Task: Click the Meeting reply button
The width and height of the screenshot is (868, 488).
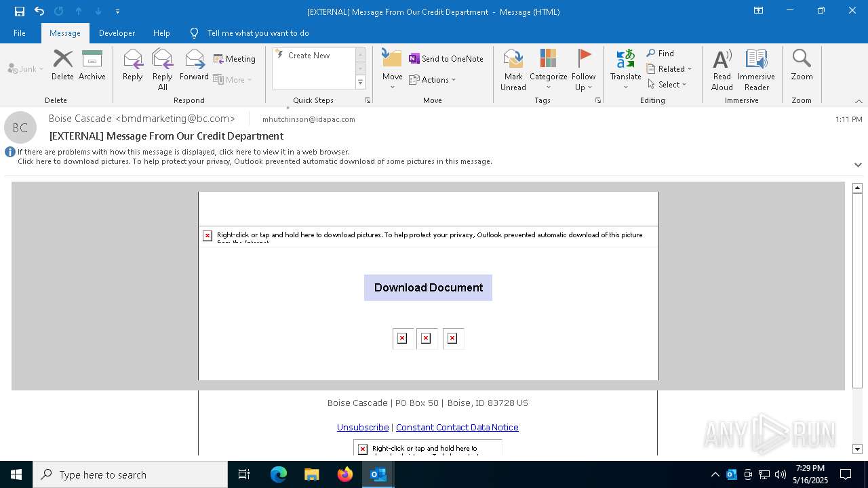Action: pos(235,59)
